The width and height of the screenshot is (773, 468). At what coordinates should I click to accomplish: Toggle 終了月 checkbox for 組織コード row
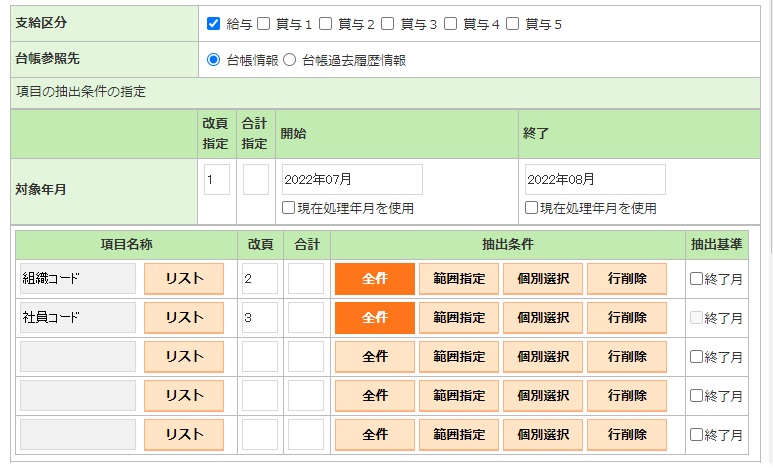697,279
